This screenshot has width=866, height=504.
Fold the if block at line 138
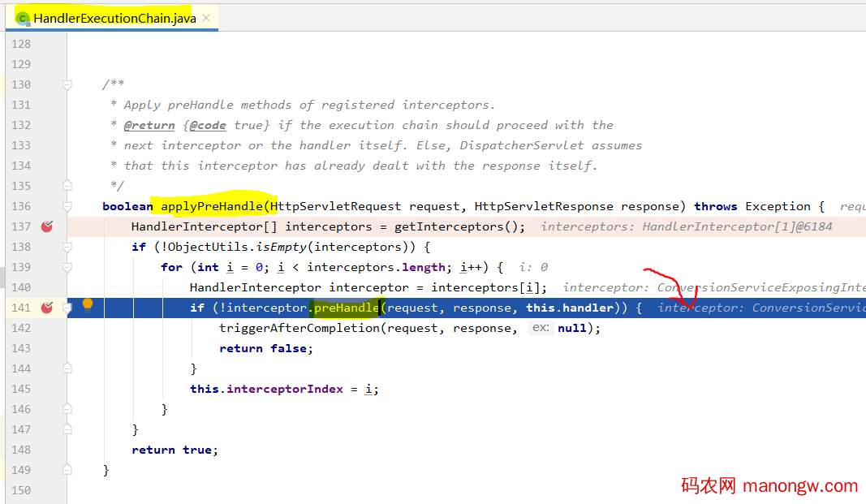[68, 247]
